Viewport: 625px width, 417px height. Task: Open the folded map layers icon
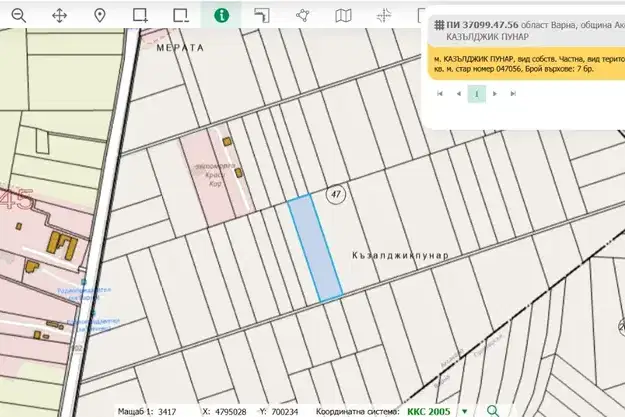point(344,16)
